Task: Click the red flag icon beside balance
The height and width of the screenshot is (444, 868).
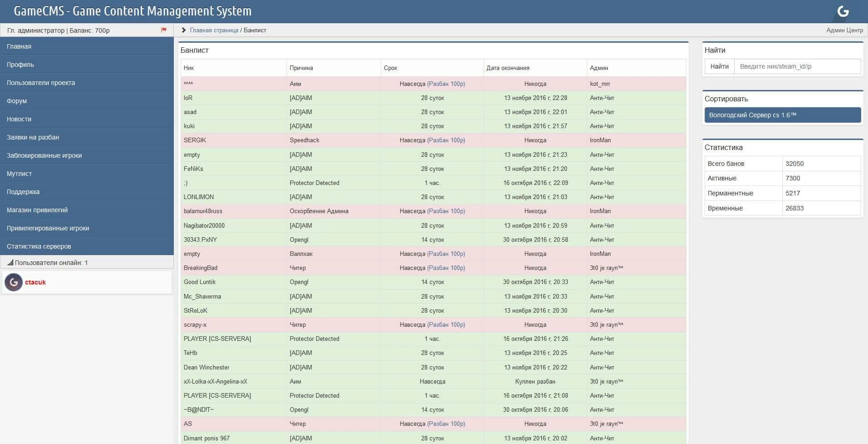Action: point(164,30)
